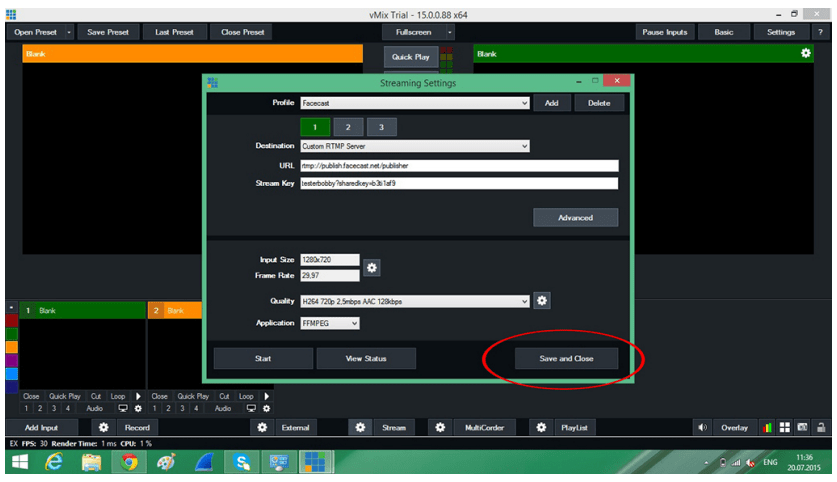Click the URL input field
837x482 pixels.
coord(459,165)
